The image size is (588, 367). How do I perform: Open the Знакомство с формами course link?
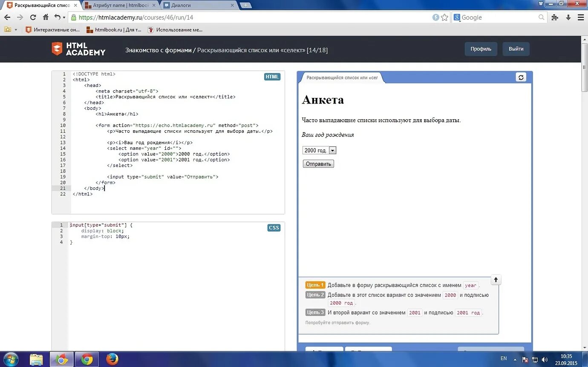click(159, 50)
